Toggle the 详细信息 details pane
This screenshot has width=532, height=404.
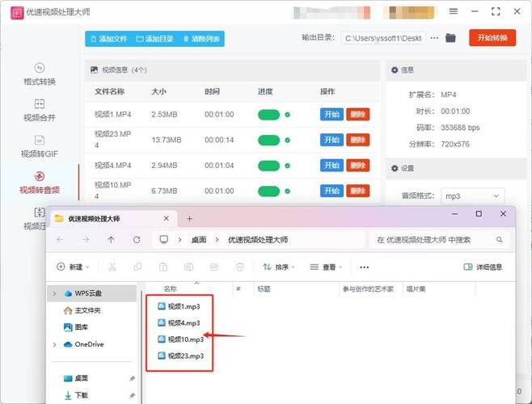483,267
